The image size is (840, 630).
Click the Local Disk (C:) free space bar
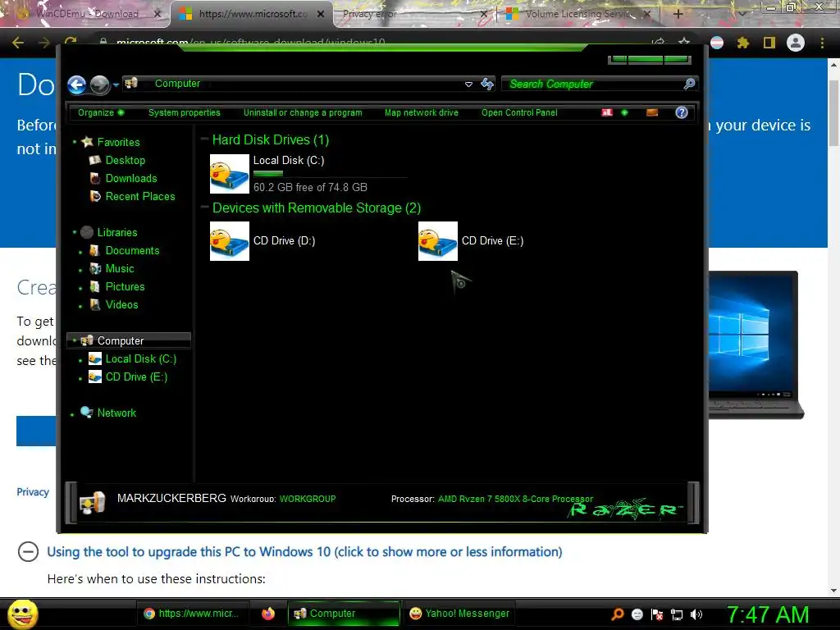tap(330, 174)
